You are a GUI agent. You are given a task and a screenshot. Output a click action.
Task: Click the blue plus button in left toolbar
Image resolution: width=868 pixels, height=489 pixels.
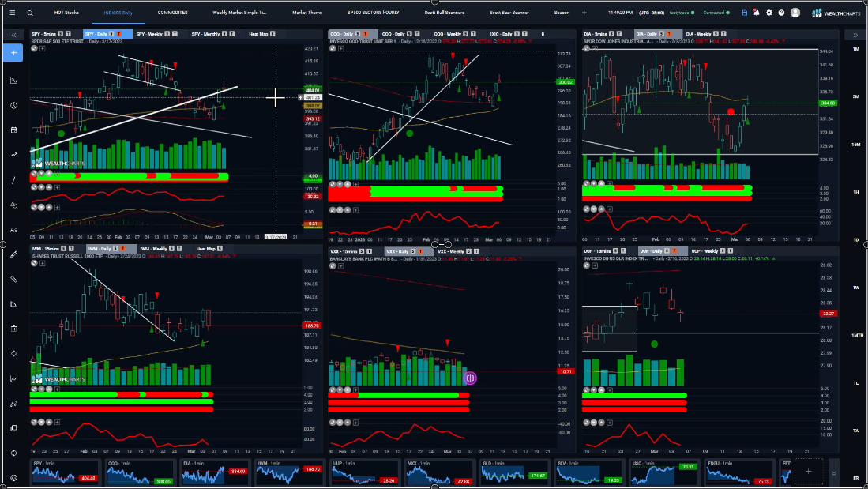coord(13,53)
